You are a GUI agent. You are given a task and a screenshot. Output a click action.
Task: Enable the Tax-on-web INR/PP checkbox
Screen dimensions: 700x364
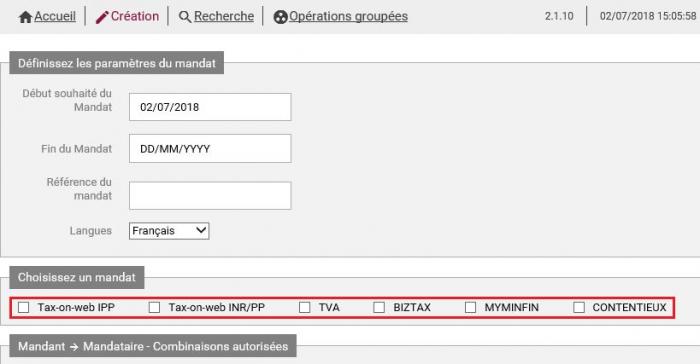click(154, 307)
